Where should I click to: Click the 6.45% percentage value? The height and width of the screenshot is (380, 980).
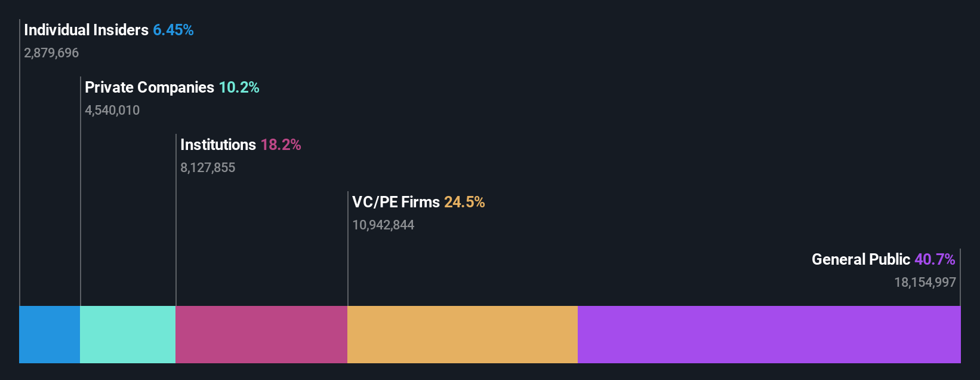click(x=173, y=30)
